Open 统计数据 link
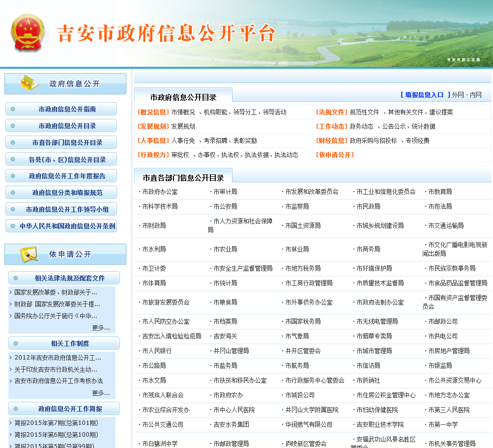 click(x=424, y=126)
